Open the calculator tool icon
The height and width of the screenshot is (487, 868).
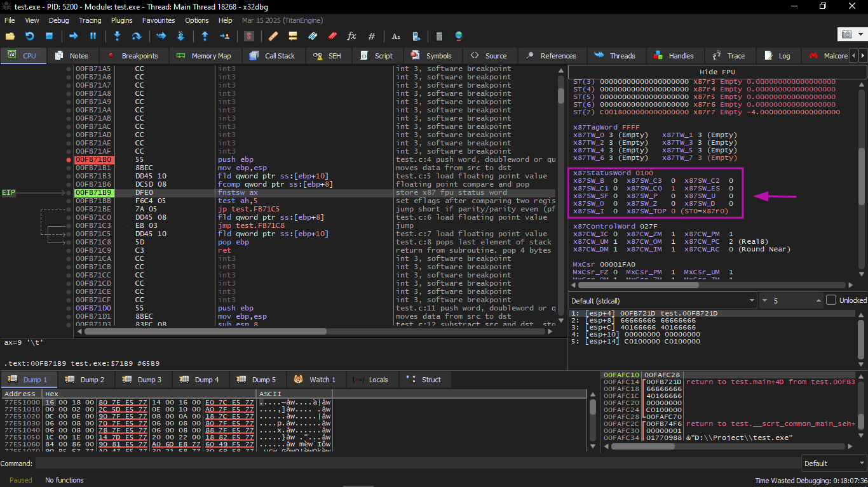pyautogui.click(x=438, y=36)
